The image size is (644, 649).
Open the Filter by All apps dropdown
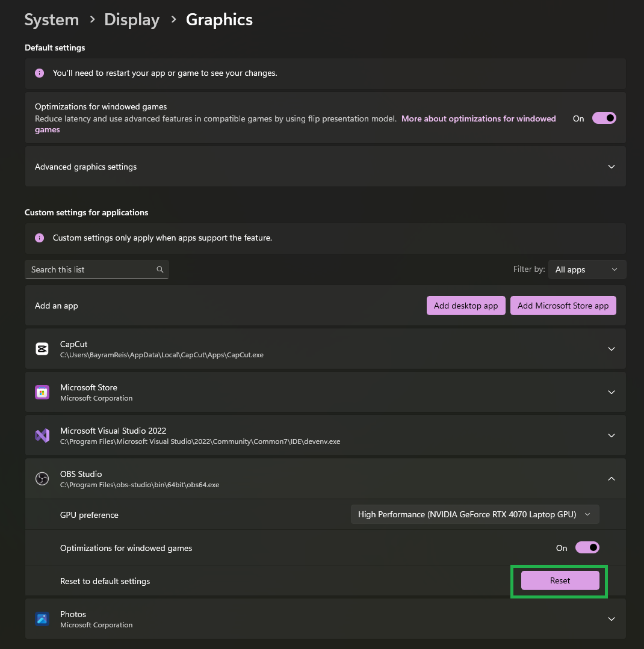586,269
